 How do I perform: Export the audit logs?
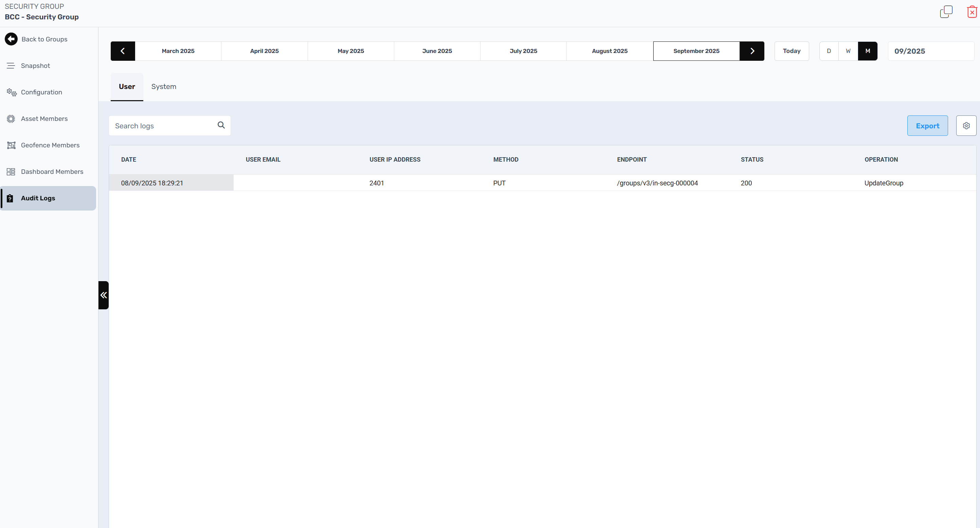tap(927, 126)
